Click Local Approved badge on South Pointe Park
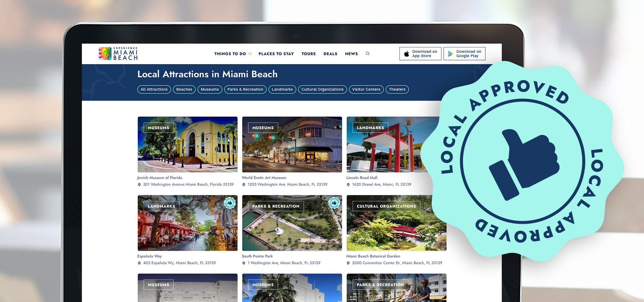The width and height of the screenshot is (644, 302). 334,203
